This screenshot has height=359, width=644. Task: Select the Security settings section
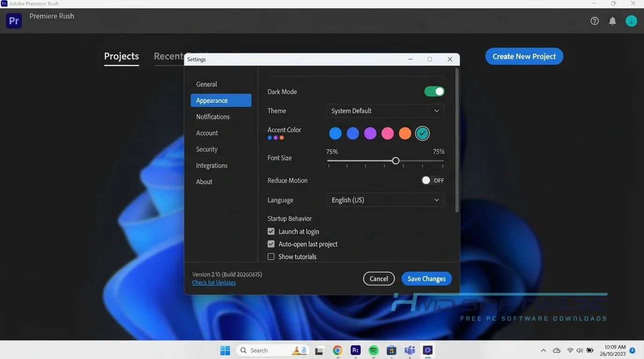tap(221, 150)
